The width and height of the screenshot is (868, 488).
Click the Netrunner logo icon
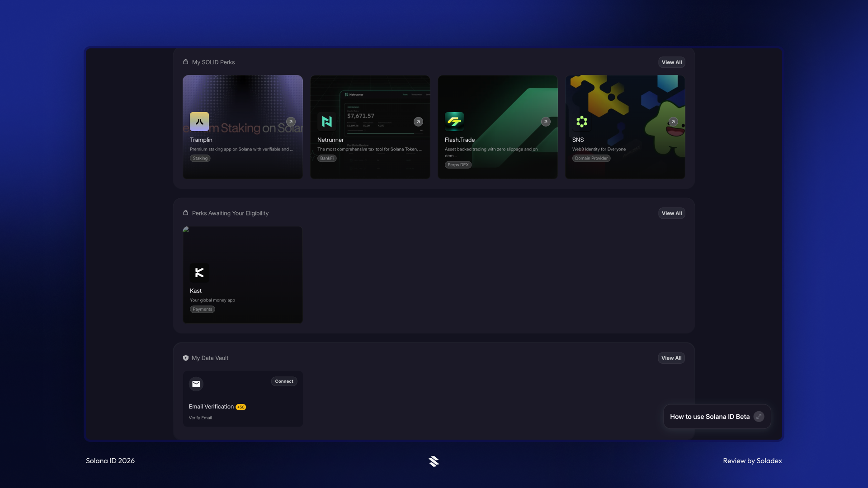coord(327,121)
